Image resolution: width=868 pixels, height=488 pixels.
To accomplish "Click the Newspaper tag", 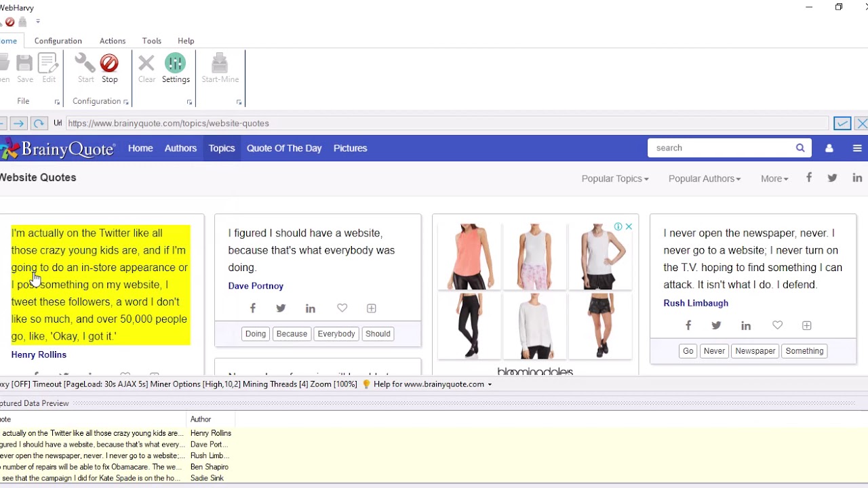I will pyautogui.click(x=755, y=351).
